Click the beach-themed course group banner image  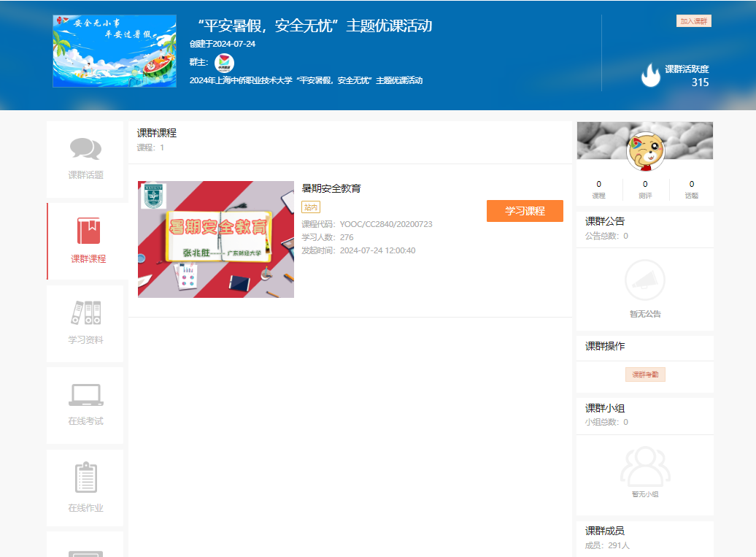(x=115, y=51)
